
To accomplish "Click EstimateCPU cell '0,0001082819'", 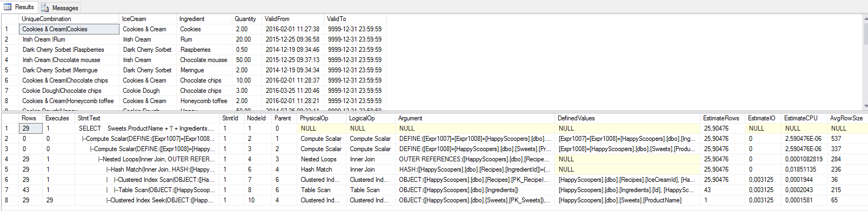I will tap(804, 159).
